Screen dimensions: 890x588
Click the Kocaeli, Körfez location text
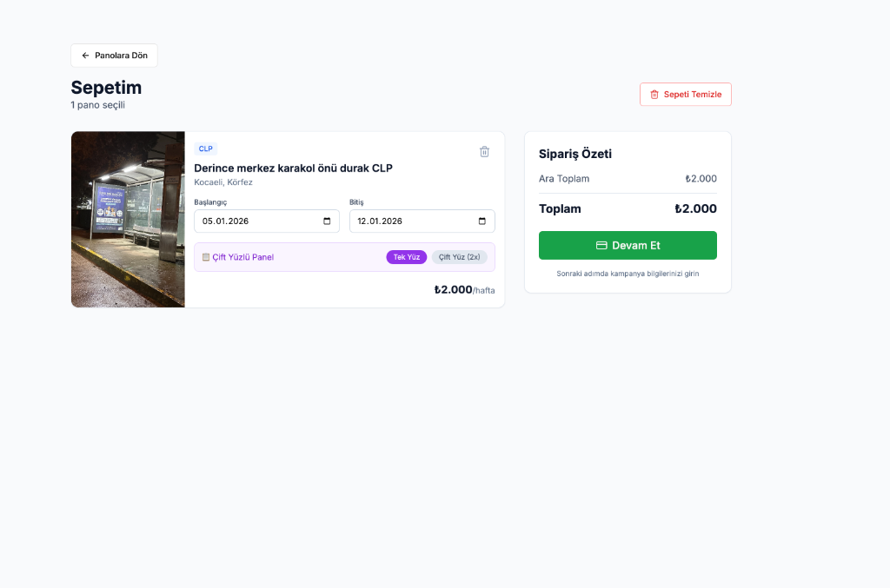[223, 182]
